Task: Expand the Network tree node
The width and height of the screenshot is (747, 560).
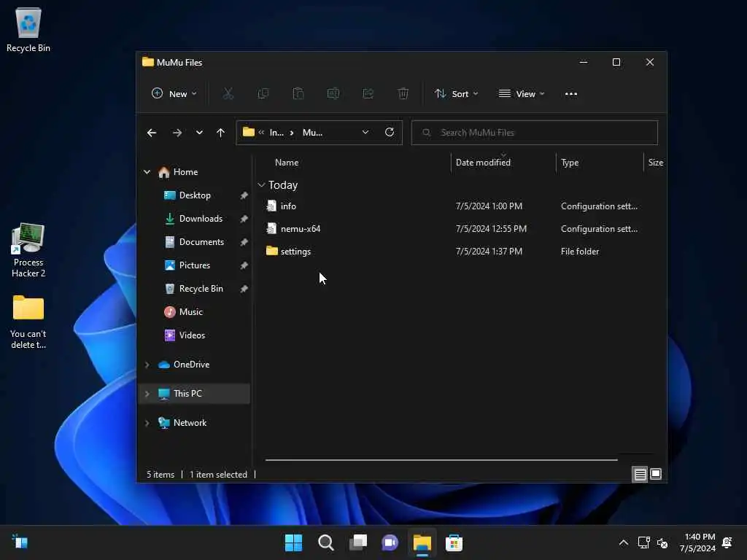Action: 147,423
